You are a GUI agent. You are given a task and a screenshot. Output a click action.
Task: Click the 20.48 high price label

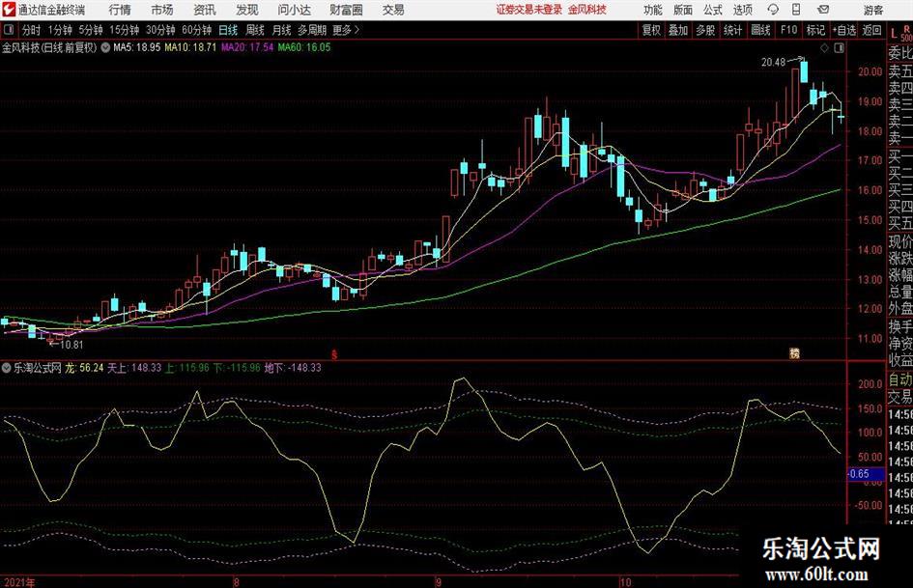[x=773, y=62]
